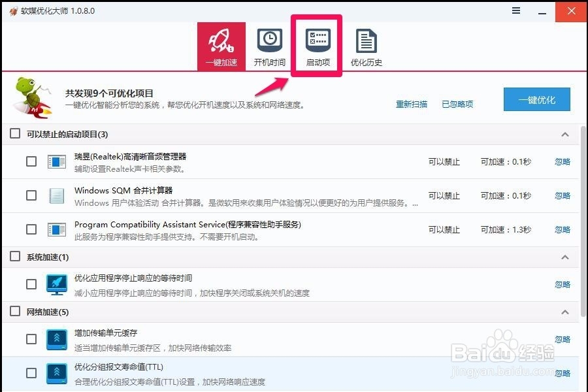This screenshot has height=392, width=588.
Task: Check the 可以禁止的启动项目(3) group checkbox
Action: (x=15, y=133)
